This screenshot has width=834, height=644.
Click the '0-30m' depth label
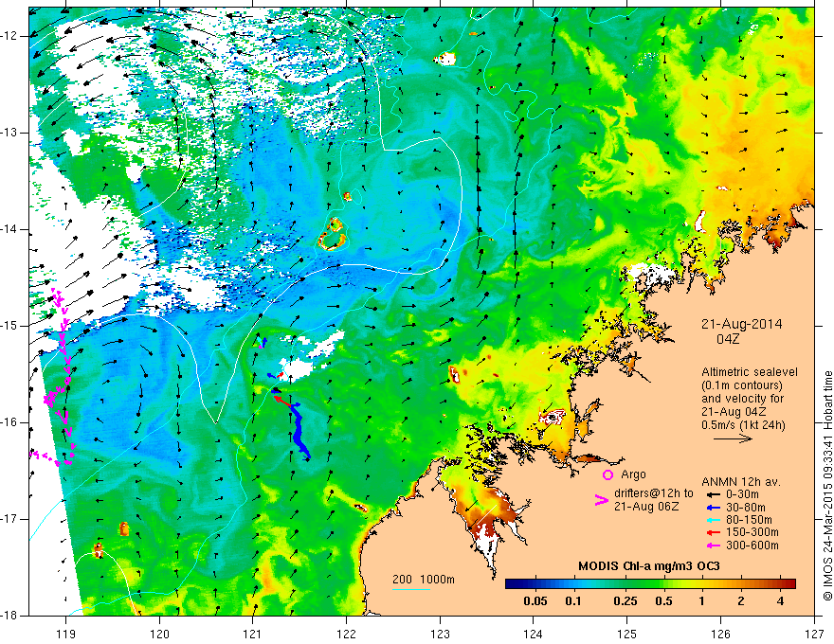tap(742, 494)
